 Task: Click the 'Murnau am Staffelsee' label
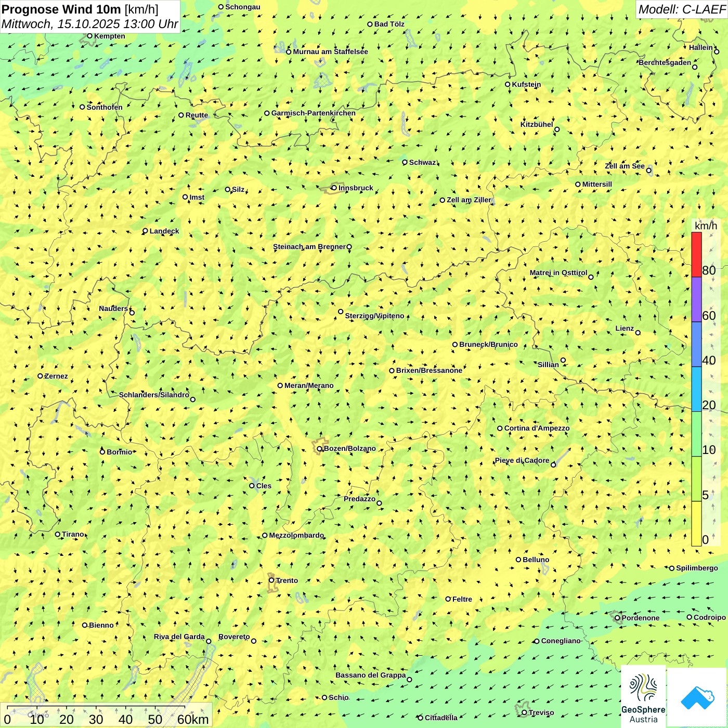click(x=330, y=51)
